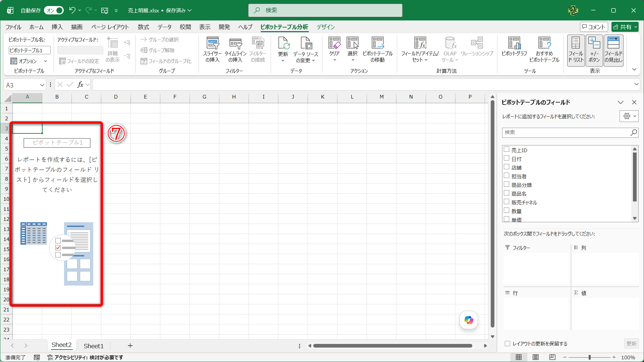Image resolution: width=644 pixels, height=362 pixels.
Task: Switch to Sheet1 worksheet tab
Action: 94,346
